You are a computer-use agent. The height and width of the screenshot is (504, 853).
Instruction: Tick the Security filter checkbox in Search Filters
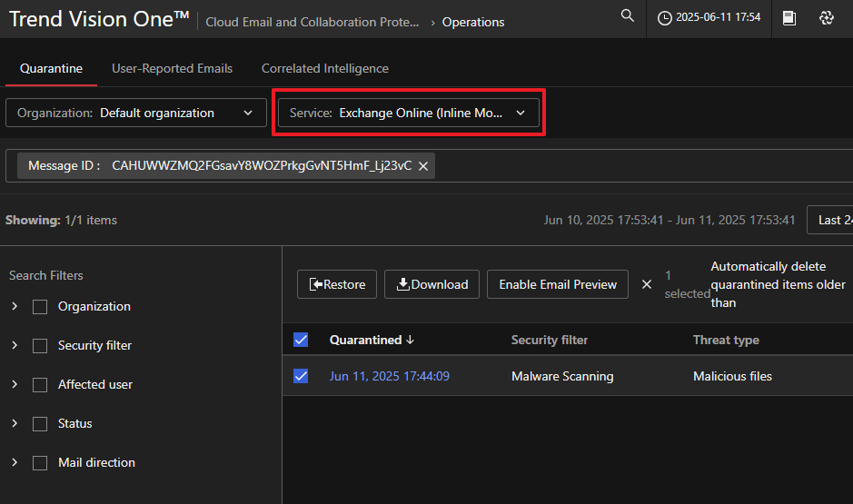40,345
